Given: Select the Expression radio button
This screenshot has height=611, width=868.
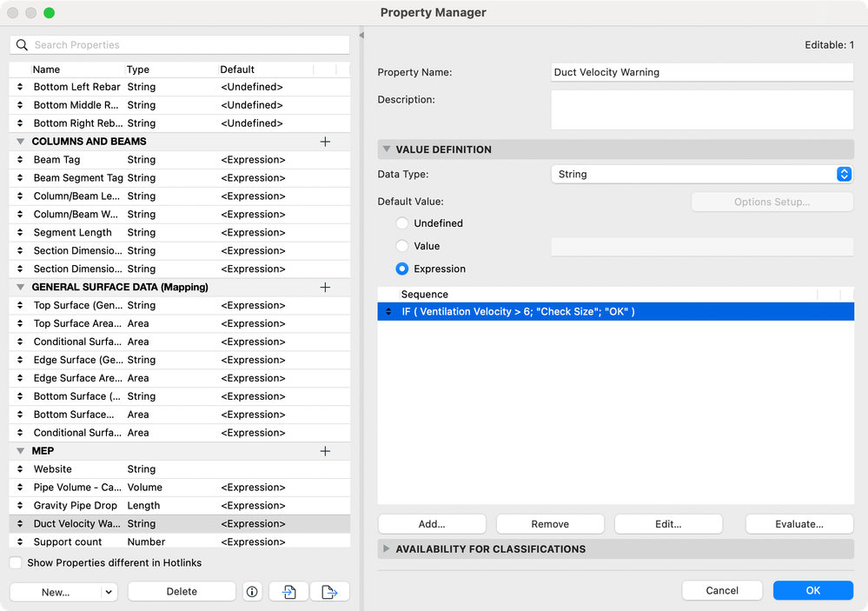Looking at the screenshot, I should pos(402,269).
